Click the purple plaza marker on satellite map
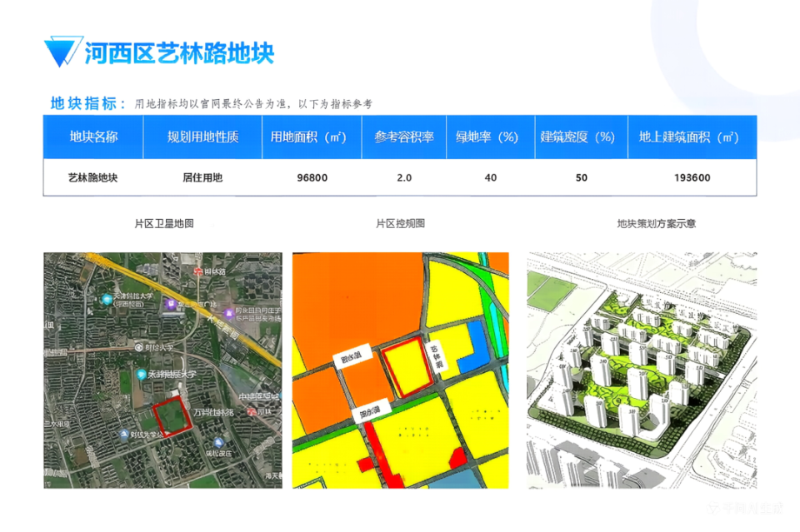The height and width of the screenshot is (532, 800). pos(171,304)
